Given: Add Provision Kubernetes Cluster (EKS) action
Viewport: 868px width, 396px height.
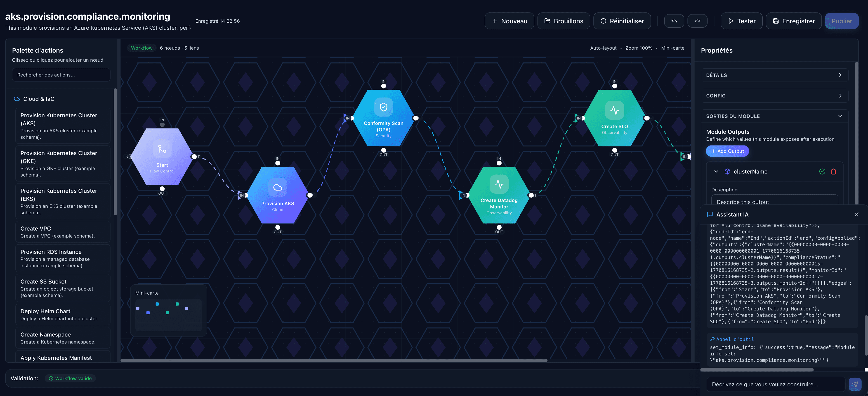Looking at the screenshot, I should pos(63,201).
